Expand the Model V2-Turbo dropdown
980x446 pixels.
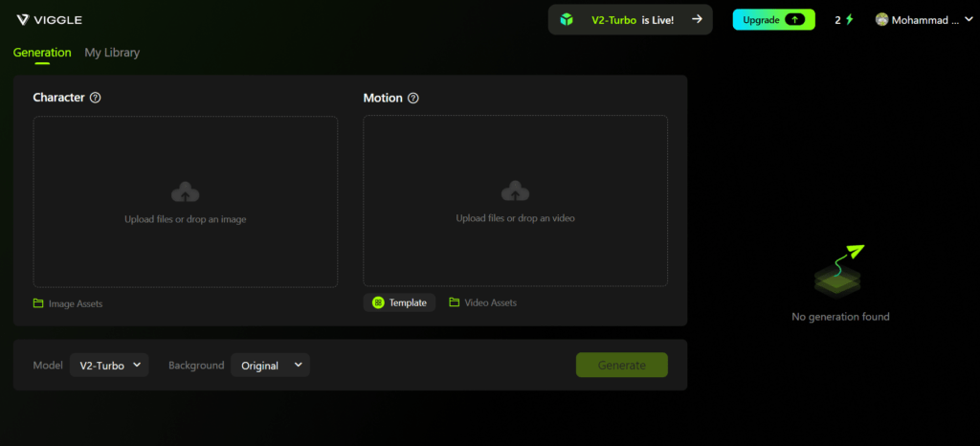[109, 366]
